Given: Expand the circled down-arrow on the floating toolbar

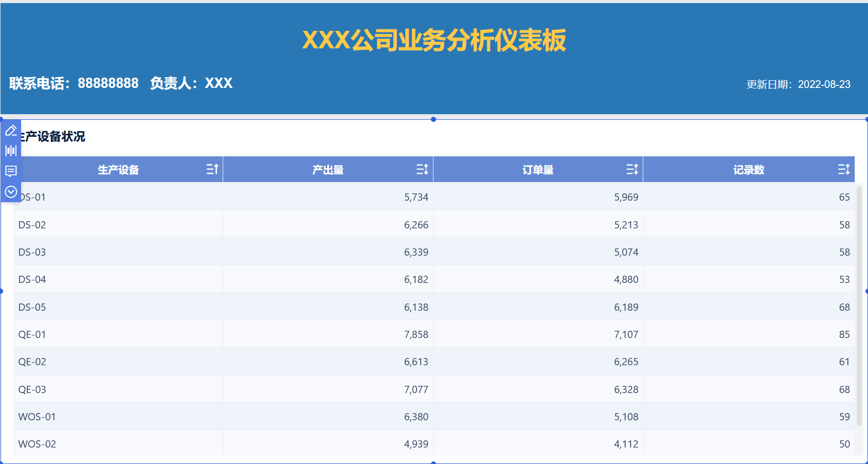Looking at the screenshot, I should pos(11,192).
